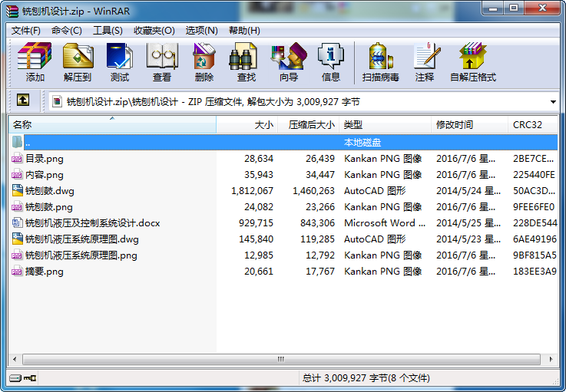
Task: Expand the archive path dropdown arrow
Action: 553,101
